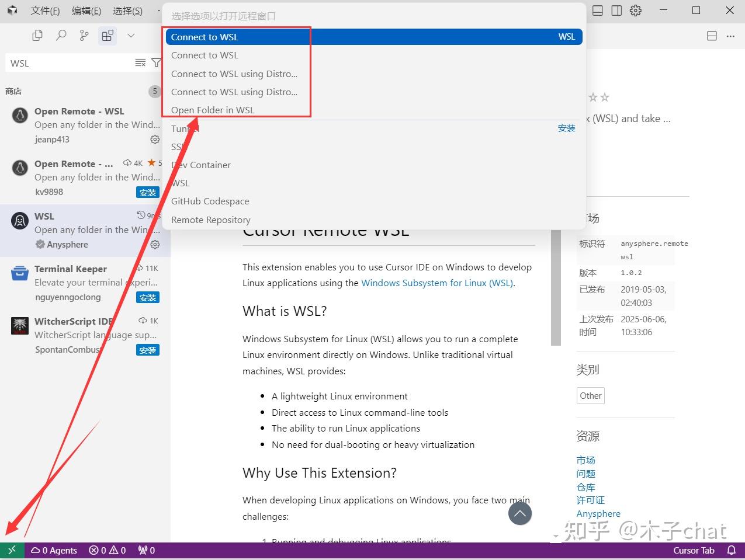
Task: Click the kv9898 Open Remote penguin icon
Action: coord(20,168)
